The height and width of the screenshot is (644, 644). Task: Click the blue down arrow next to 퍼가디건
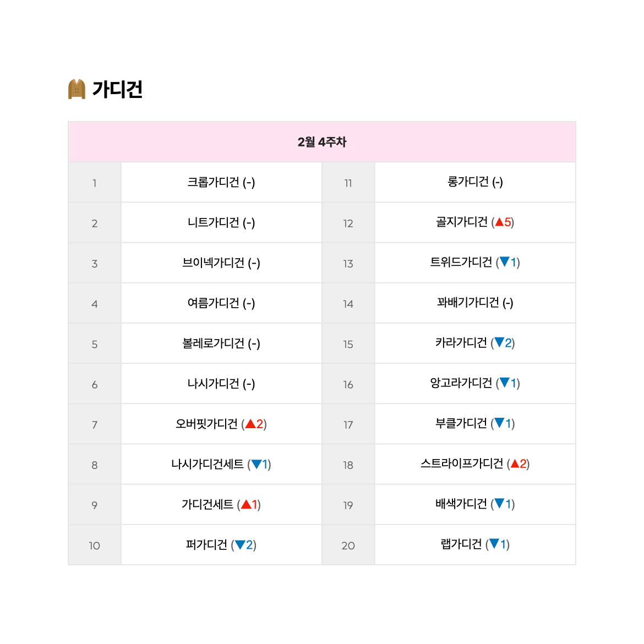[240, 545]
